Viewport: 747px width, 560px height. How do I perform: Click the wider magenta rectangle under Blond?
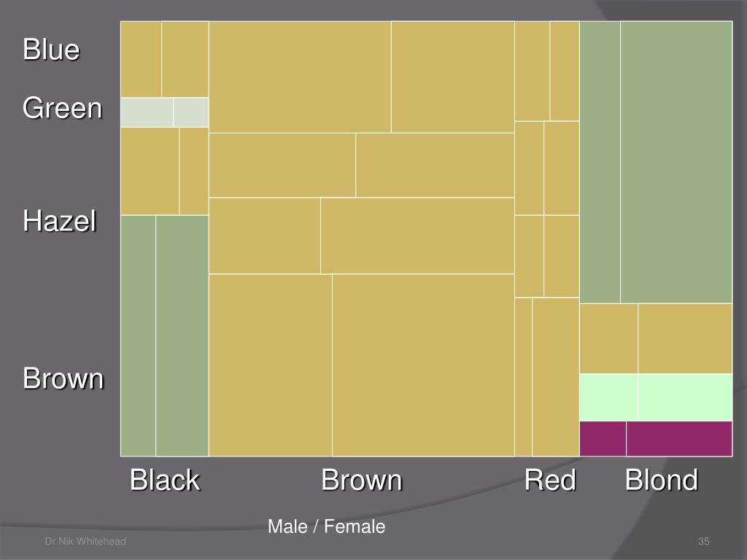pos(679,438)
